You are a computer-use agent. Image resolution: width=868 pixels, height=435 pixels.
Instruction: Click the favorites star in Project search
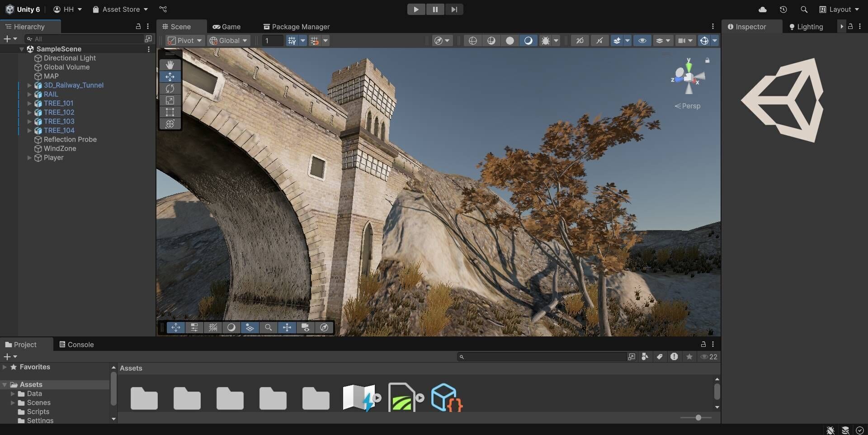(x=689, y=357)
